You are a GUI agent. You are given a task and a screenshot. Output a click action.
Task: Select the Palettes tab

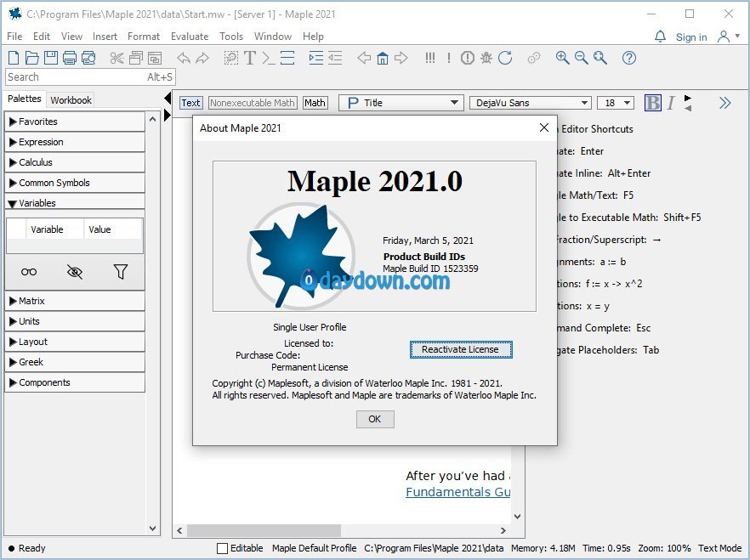(25, 99)
